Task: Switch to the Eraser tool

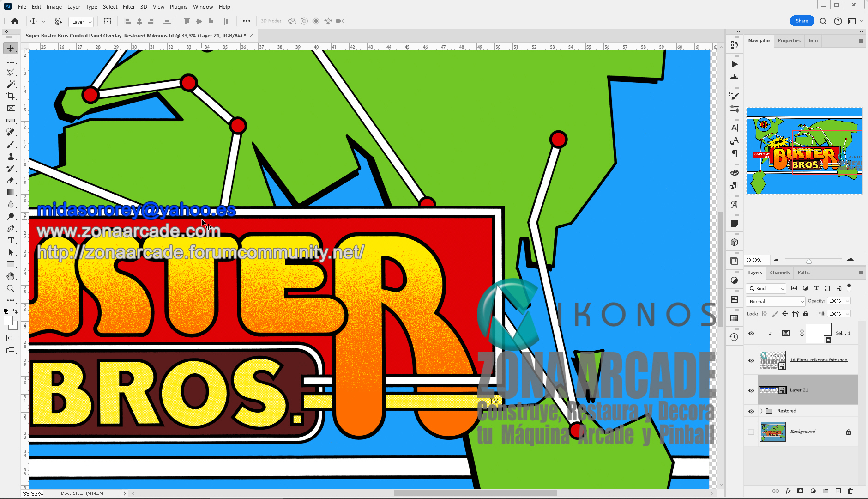Action: [x=11, y=181]
